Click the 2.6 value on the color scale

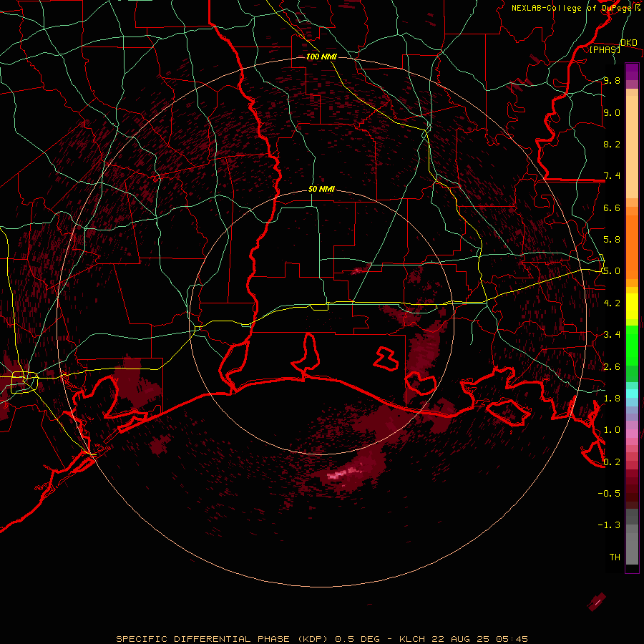(612, 367)
